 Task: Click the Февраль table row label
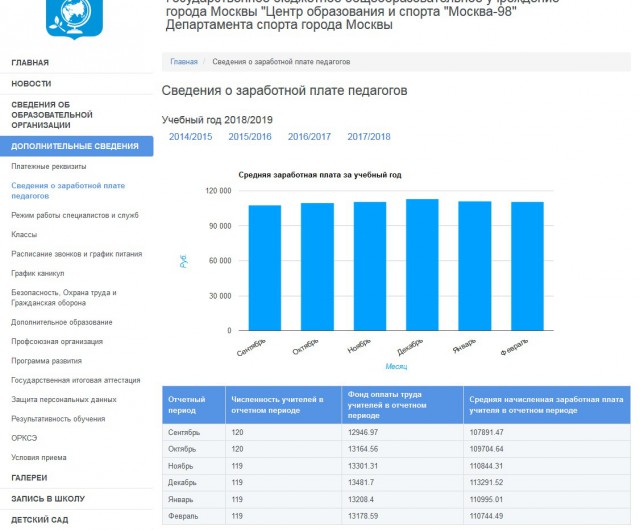(x=183, y=516)
